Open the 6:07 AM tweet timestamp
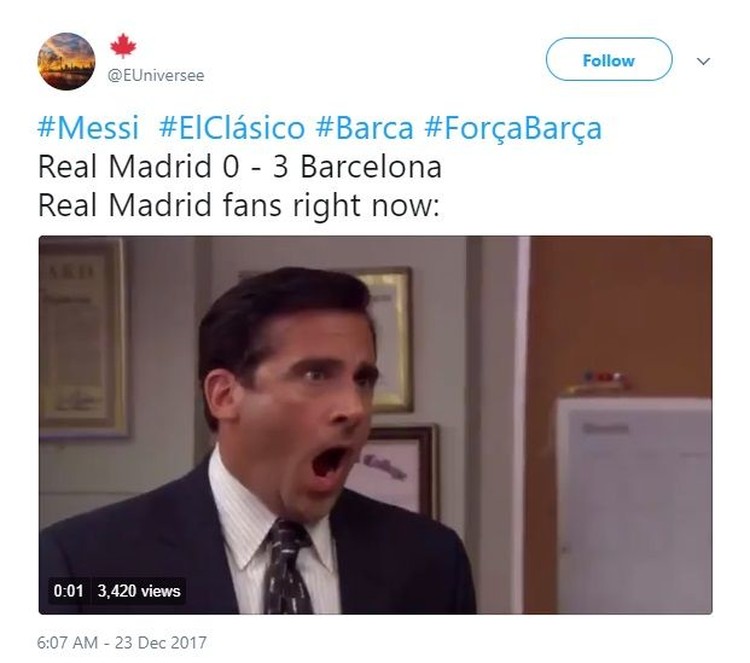Image resolution: width=750 pixels, height=663 pixels. (67, 642)
